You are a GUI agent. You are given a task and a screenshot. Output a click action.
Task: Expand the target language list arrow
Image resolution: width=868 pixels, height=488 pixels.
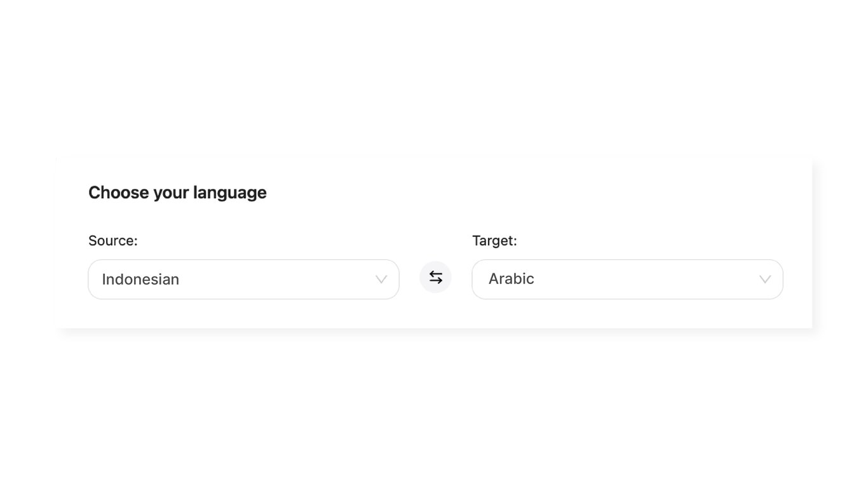point(765,280)
